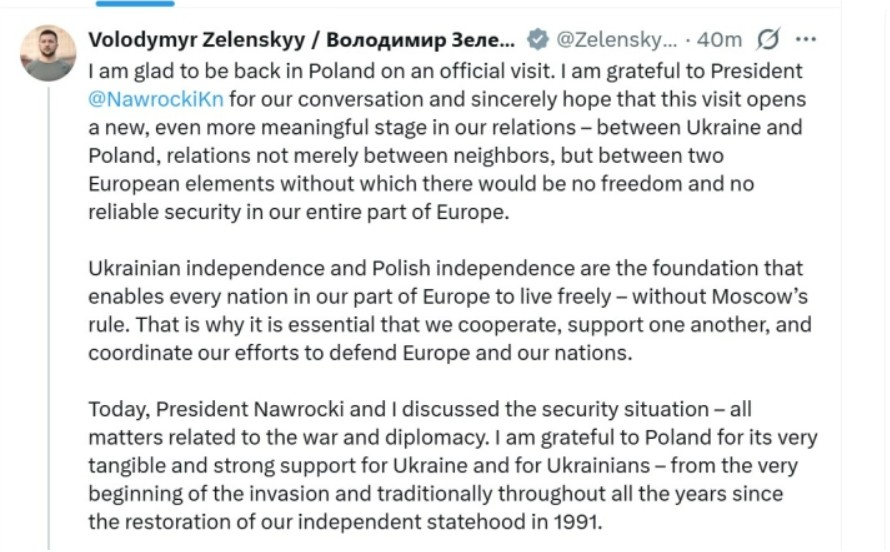Screen dimensions: 890x552
Task: Click the Grok explain icon beside the timestamp
Action: (769, 39)
